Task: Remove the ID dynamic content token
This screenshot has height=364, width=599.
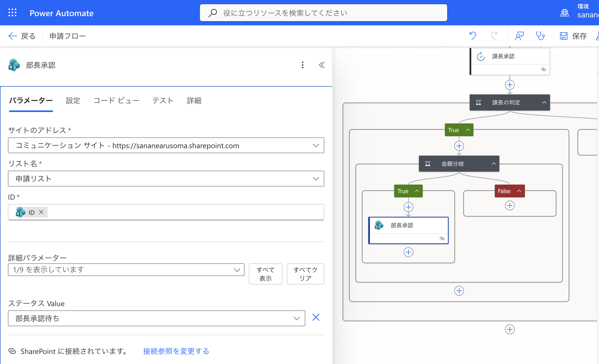Action: pos(41,212)
